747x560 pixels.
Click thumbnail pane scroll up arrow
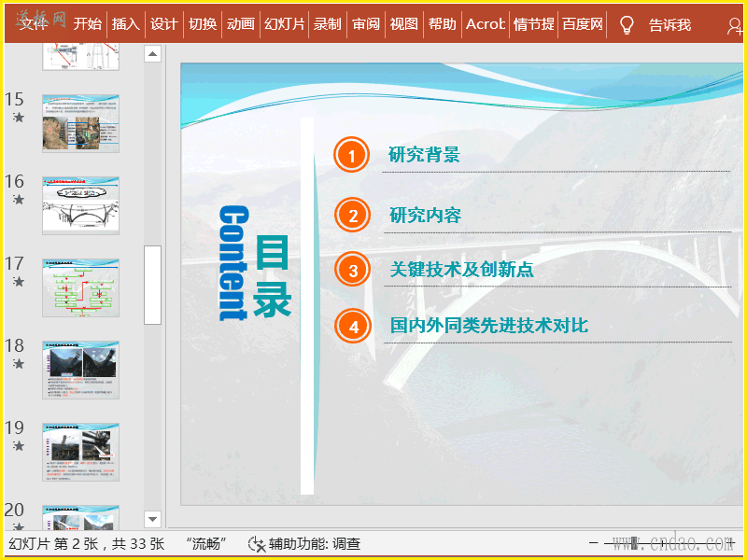pyautogui.click(x=152, y=54)
